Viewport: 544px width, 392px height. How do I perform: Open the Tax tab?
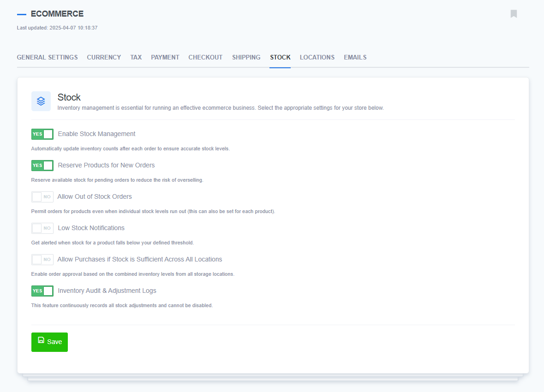(136, 58)
